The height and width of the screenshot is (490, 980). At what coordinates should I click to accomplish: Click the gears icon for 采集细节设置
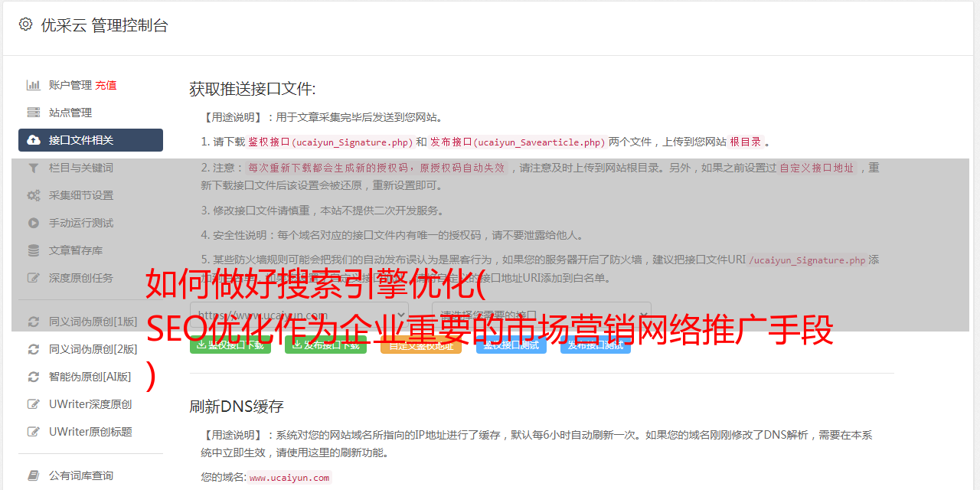pos(34,195)
